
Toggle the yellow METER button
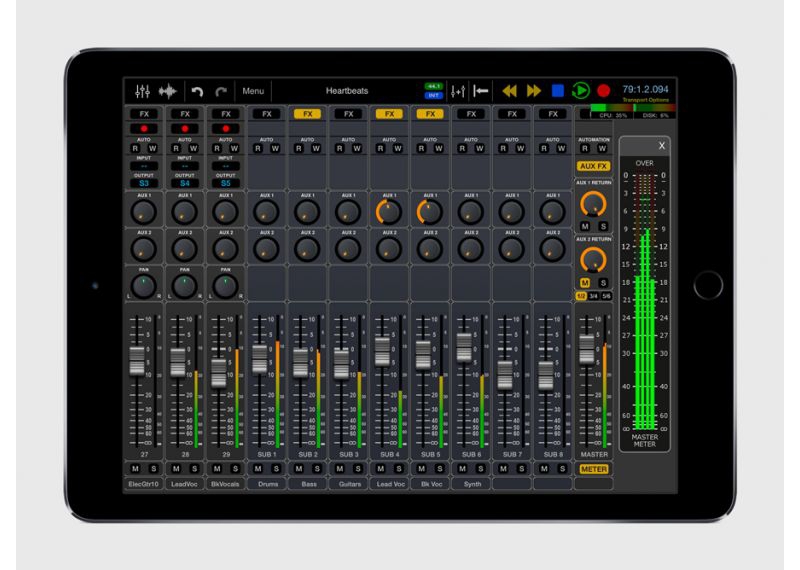pos(594,469)
